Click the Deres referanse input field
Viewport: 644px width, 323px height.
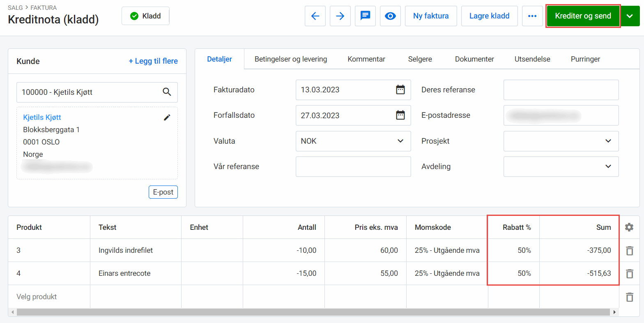(561, 90)
